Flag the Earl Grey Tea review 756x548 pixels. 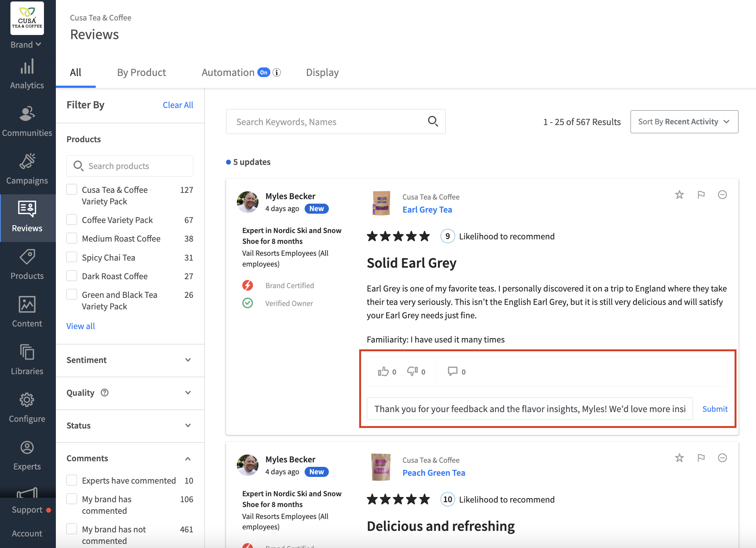[701, 195]
